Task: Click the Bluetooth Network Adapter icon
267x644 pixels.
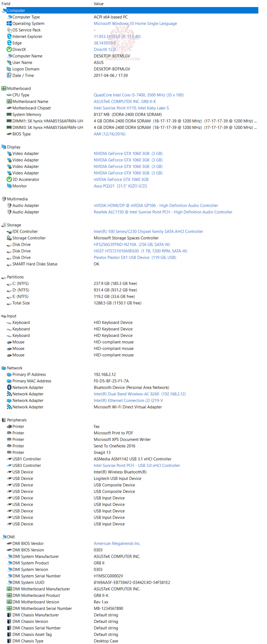Action: pos(9,387)
